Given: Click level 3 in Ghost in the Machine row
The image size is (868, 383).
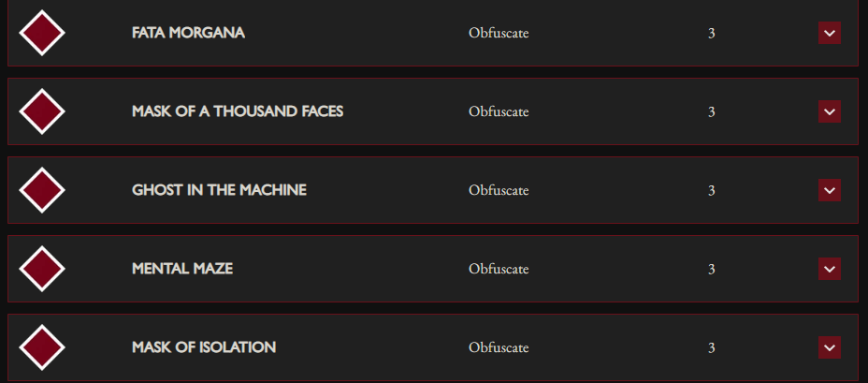Looking at the screenshot, I should click(x=712, y=191).
